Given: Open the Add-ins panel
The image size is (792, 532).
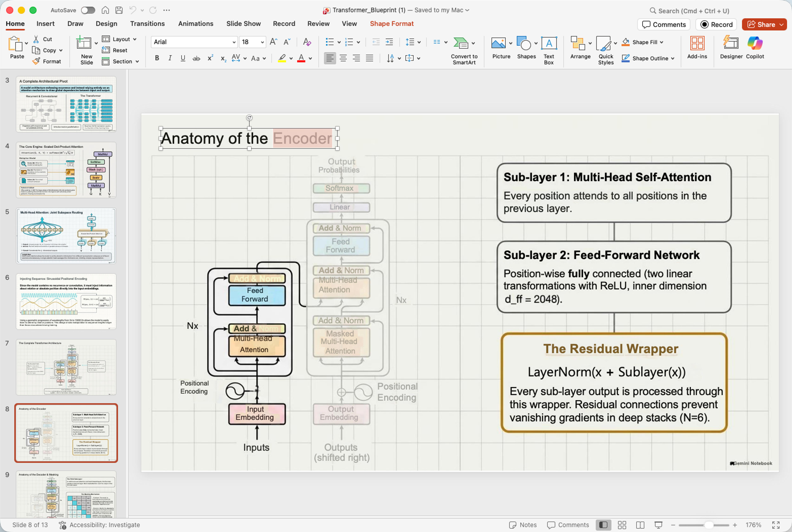Looking at the screenshot, I should coord(697,47).
